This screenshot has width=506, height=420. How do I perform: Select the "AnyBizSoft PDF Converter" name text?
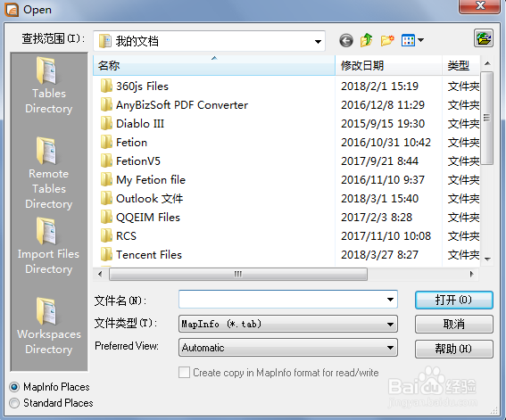point(182,105)
